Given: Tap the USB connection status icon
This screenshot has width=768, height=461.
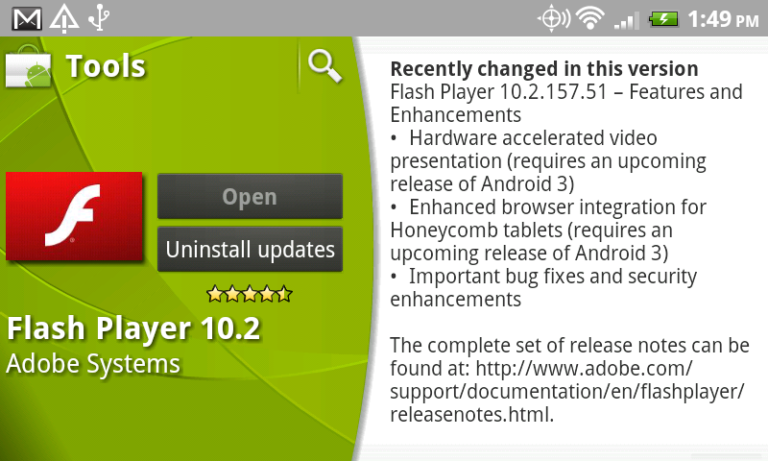Looking at the screenshot, I should click(99, 19).
